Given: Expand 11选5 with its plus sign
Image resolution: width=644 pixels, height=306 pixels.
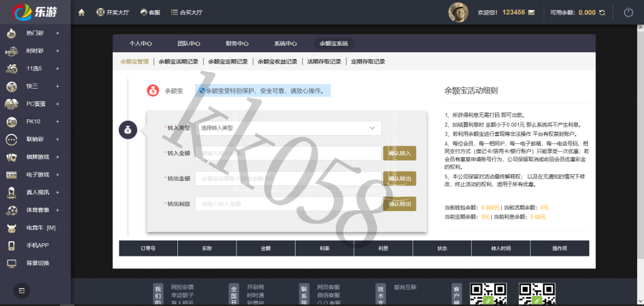Looking at the screenshot, I should pos(57,68).
